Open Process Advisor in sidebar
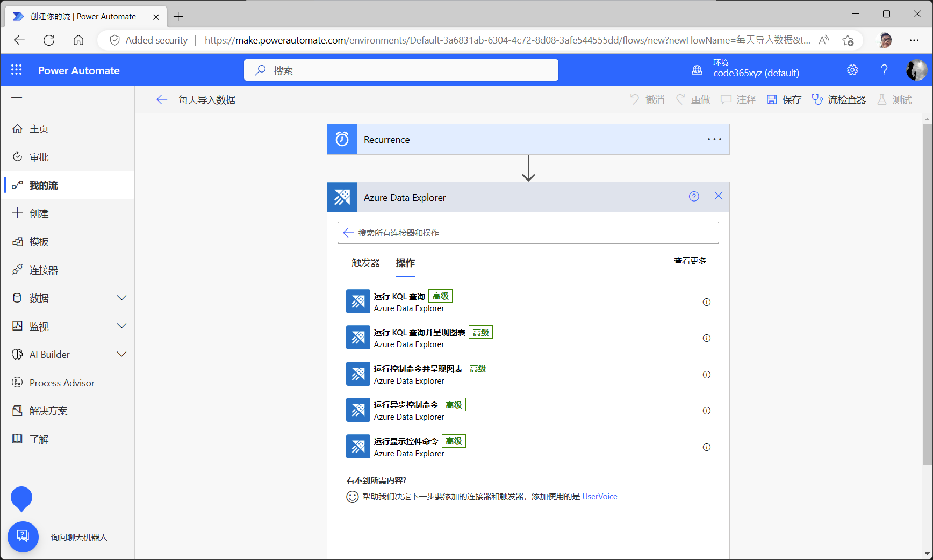 [67, 383]
